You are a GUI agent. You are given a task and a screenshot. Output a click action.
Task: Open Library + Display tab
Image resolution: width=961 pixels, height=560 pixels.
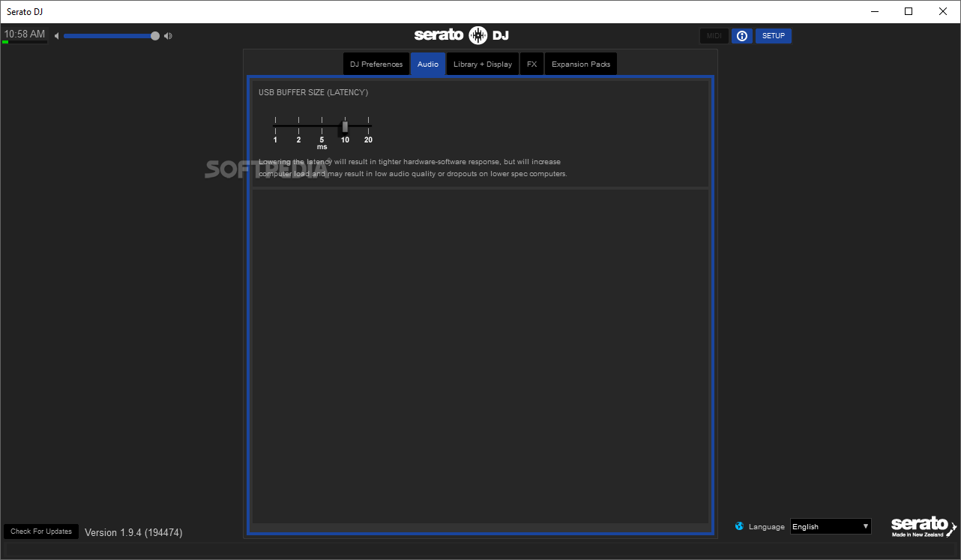(483, 64)
